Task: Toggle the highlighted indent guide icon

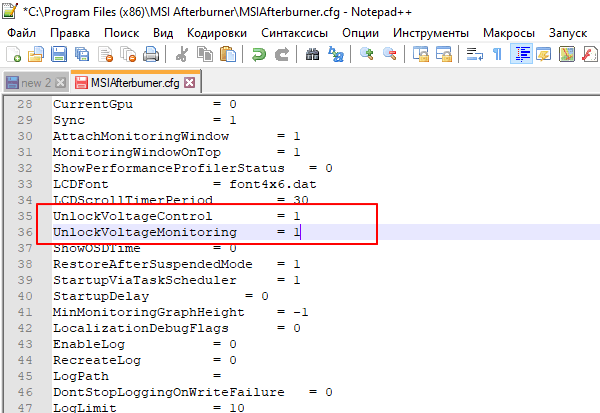Action: coord(521,54)
